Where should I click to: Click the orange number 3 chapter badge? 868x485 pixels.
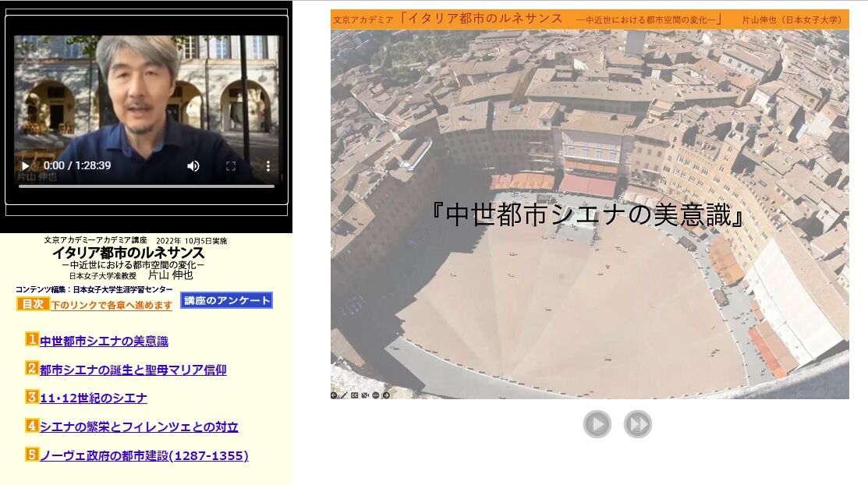pyautogui.click(x=32, y=396)
